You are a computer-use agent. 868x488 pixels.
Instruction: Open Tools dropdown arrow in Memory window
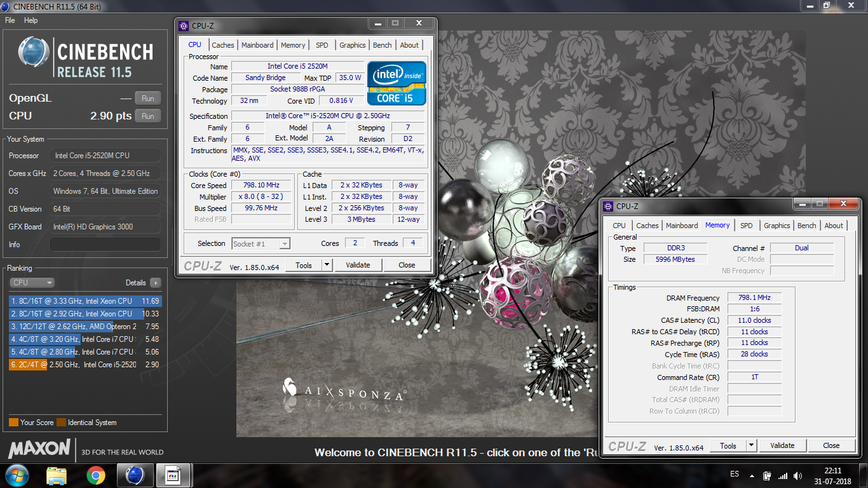pos(751,445)
